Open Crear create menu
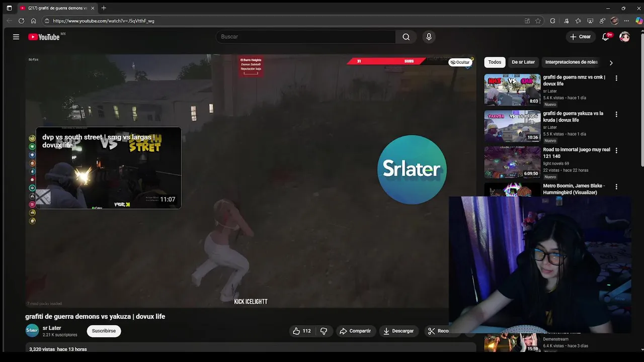Image resolution: width=644 pixels, height=362 pixels. [580, 37]
